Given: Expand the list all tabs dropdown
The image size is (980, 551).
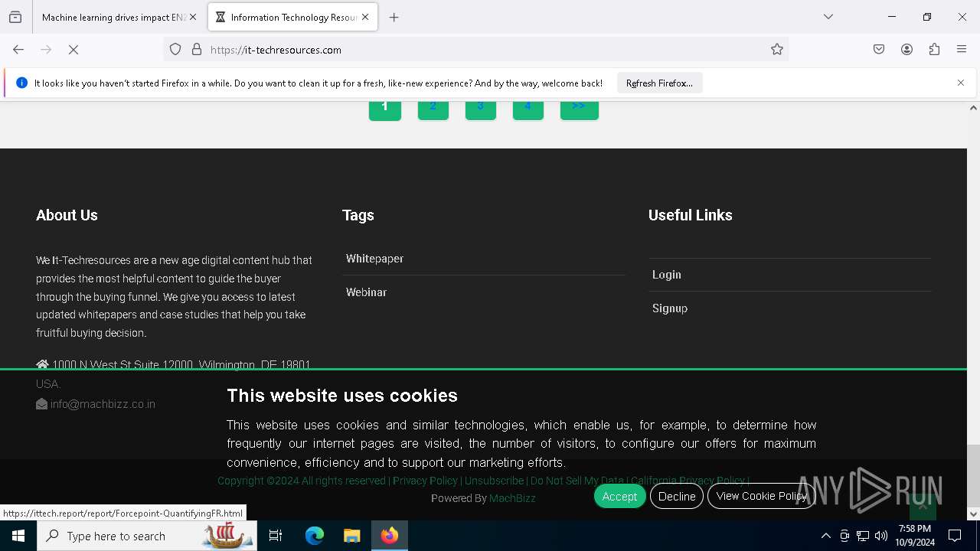Looking at the screenshot, I should (828, 17).
